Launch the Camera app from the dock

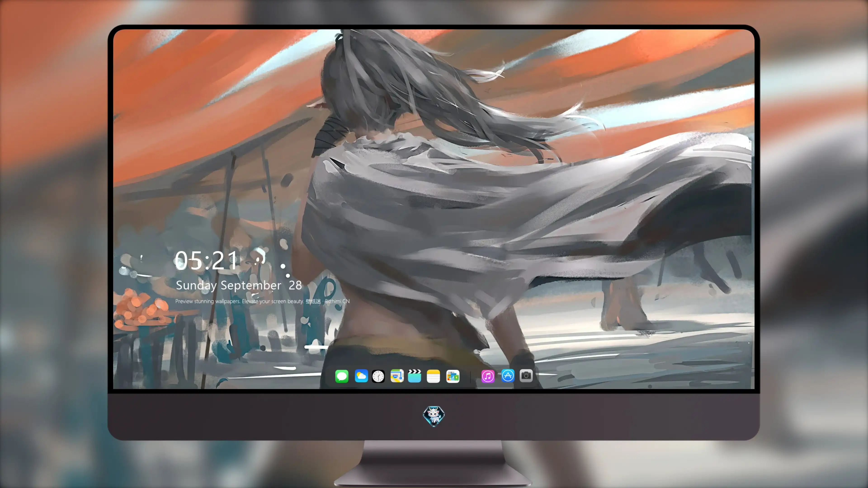pos(526,375)
